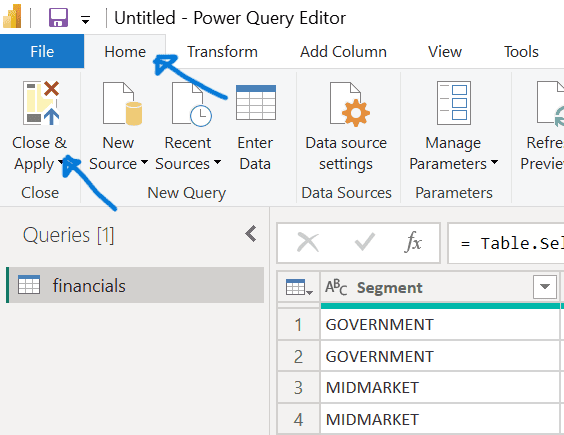The image size is (564, 435).
Task: Select row 2 GOVERNMENT cell
Action: coord(440,356)
